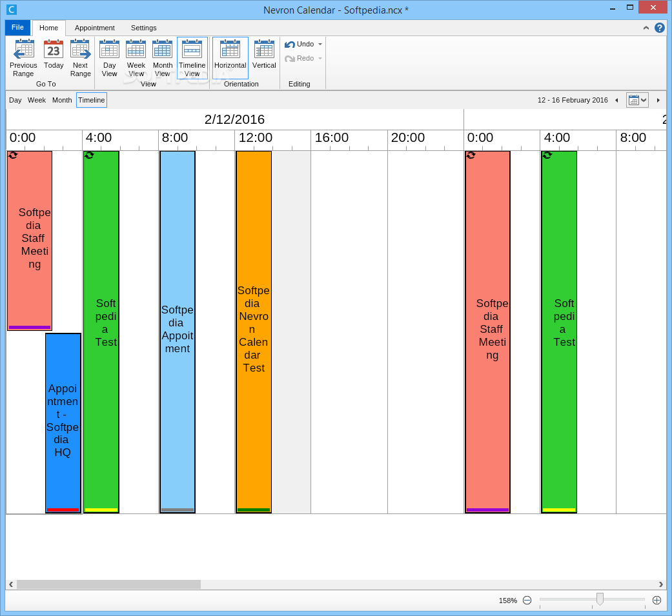This screenshot has height=616, width=672.
Task: Select the orange Softpedia Nevron Calendar Test
Action: pyautogui.click(x=254, y=332)
